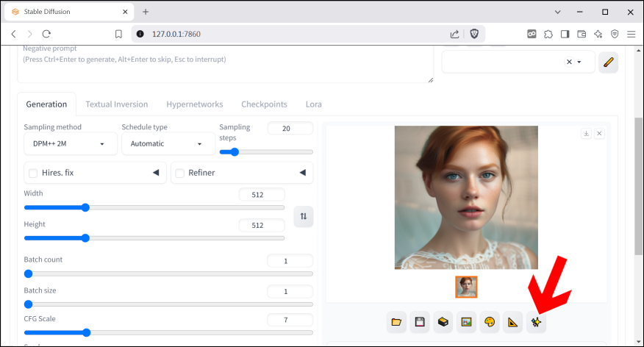
Task: Download the generated image from preview
Action: 586,133
